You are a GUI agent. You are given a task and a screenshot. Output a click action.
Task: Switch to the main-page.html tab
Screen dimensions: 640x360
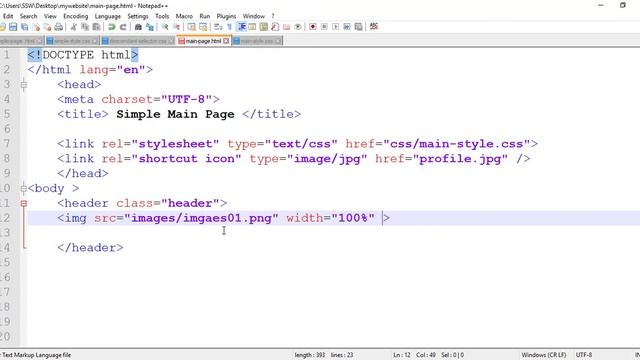click(x=203, y=41)
